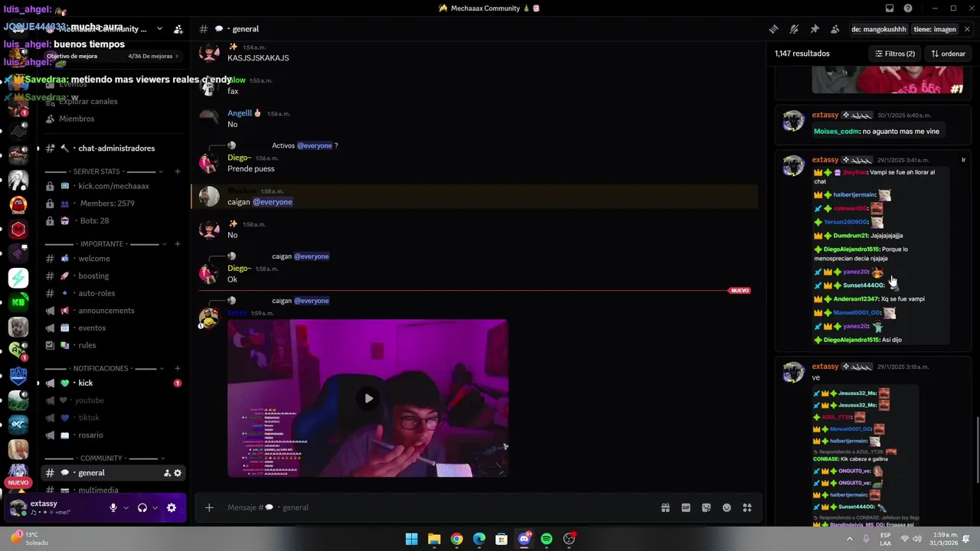Open File Explorer from taskbar
The width and height of the screenshot is (980, 551).
(434, 539)
